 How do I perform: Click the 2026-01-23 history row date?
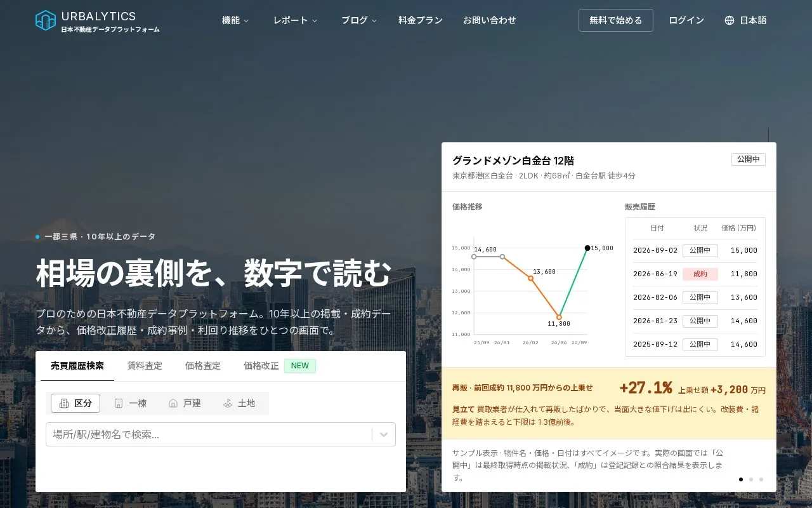[x=655, y=321]
